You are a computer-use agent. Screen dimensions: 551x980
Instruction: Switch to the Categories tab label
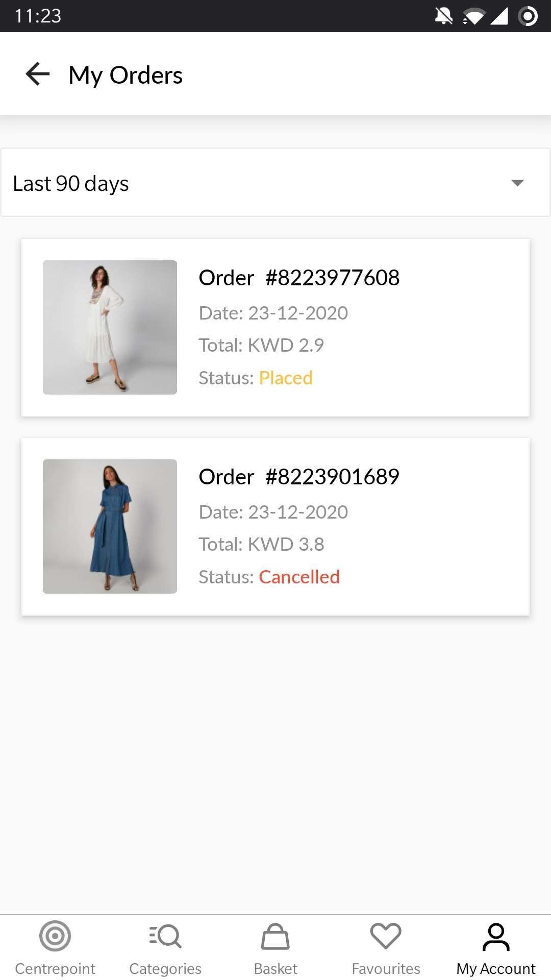tap(165, 968)
